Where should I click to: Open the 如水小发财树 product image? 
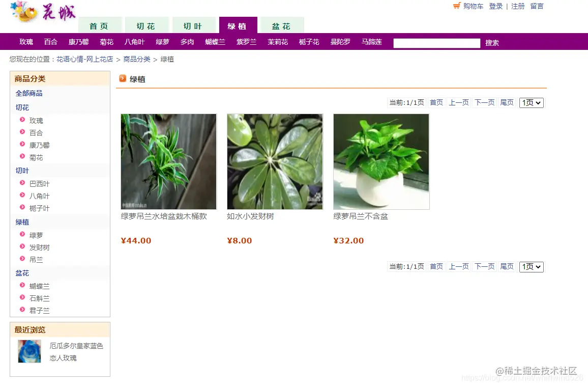(275, 162)
